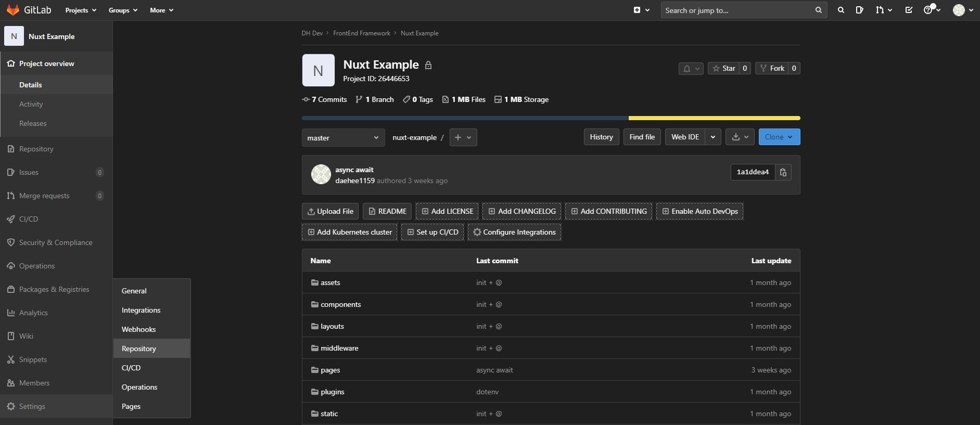Open the 0 Tags link
Screen dimensions: 980x425
(418, 99)
